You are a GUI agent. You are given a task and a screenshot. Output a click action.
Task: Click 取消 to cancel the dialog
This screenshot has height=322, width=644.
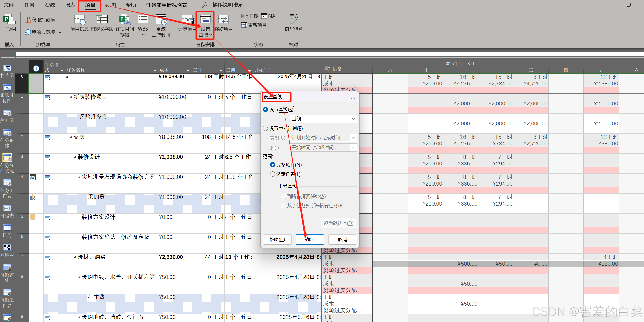tap(342, 239)
